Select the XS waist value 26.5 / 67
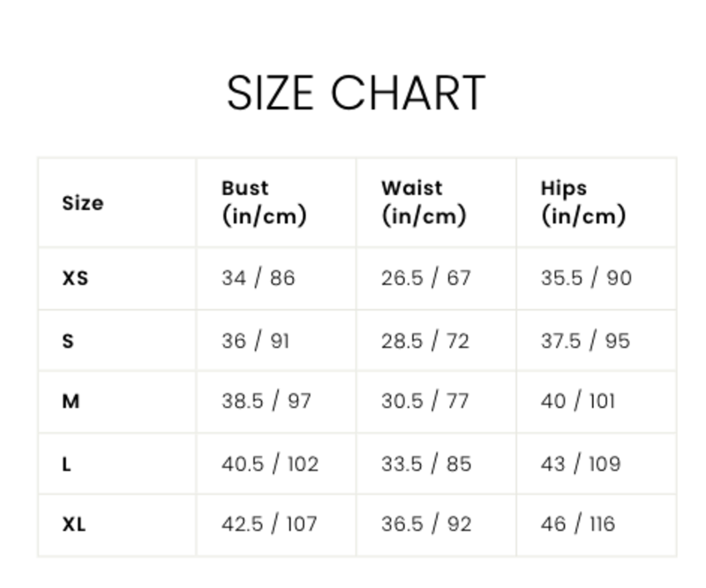This screenshot has height=588, width=706. pyautogui.click(x=425, y=278)
